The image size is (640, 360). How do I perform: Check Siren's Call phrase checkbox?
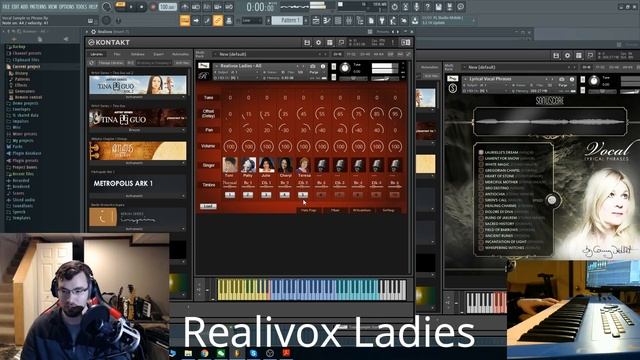coord(481,200)
